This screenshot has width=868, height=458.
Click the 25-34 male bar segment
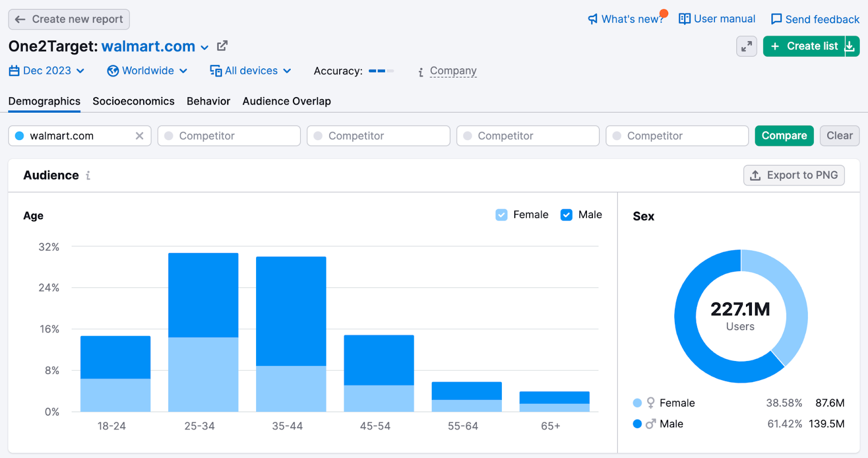point(203,295)
